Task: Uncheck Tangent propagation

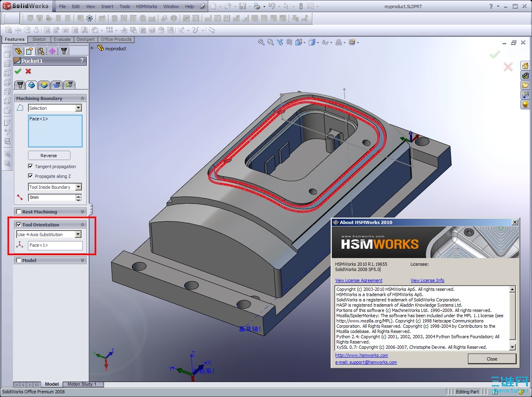Action: 30,166
